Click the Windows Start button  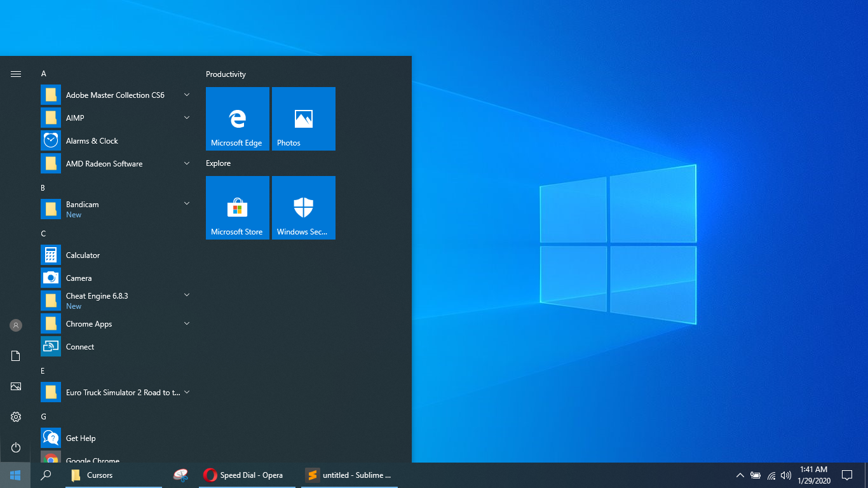(x=15, y=475)
